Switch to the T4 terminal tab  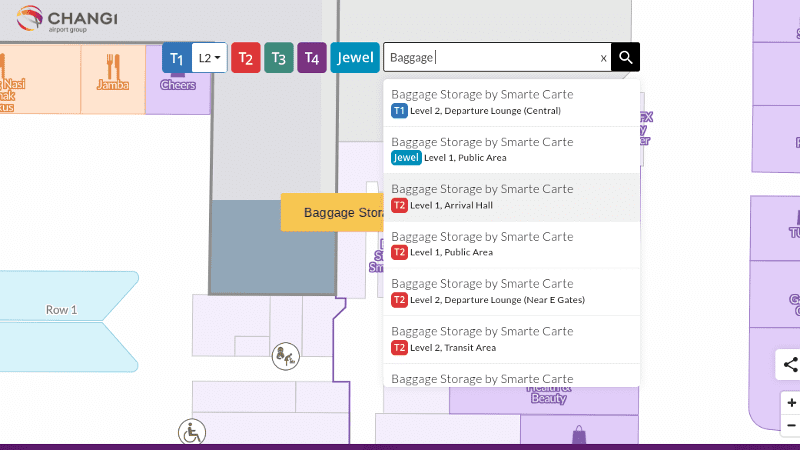point(312,58)
